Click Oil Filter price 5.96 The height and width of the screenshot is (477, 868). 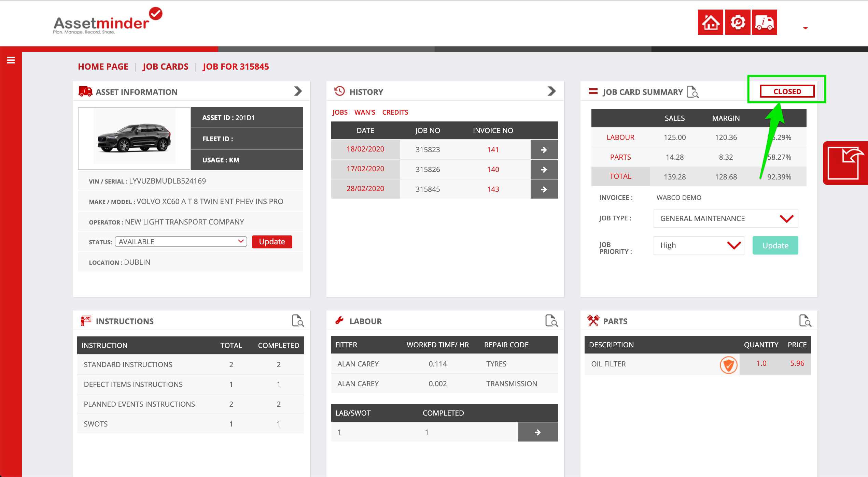pos(797,363)
